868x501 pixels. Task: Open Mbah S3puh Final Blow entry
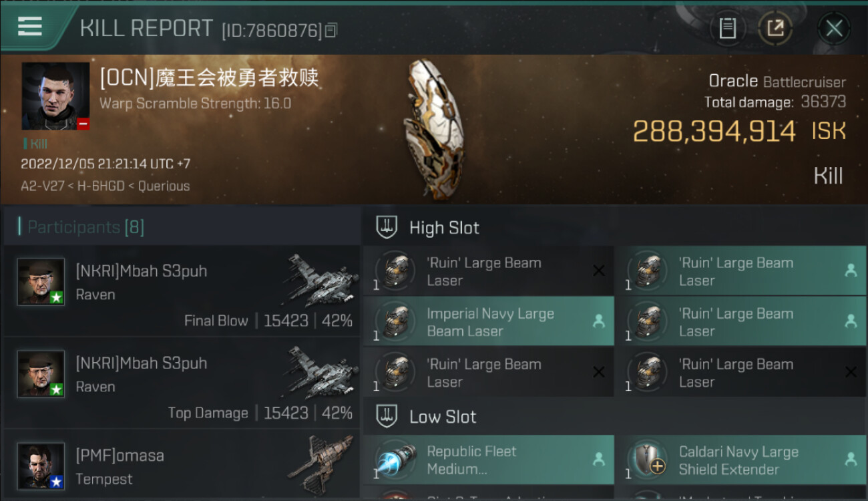tap(182, 291)
